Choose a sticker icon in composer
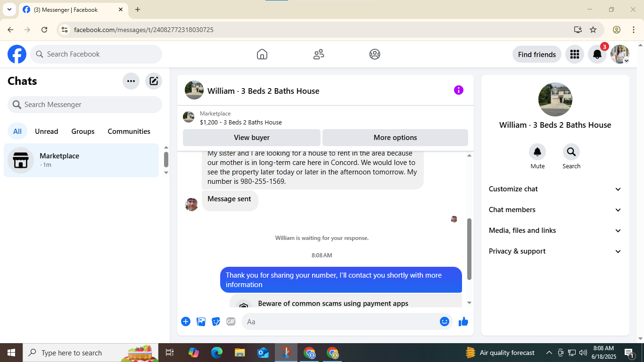This screenshot has height=362, width=644. coord(216,321)
